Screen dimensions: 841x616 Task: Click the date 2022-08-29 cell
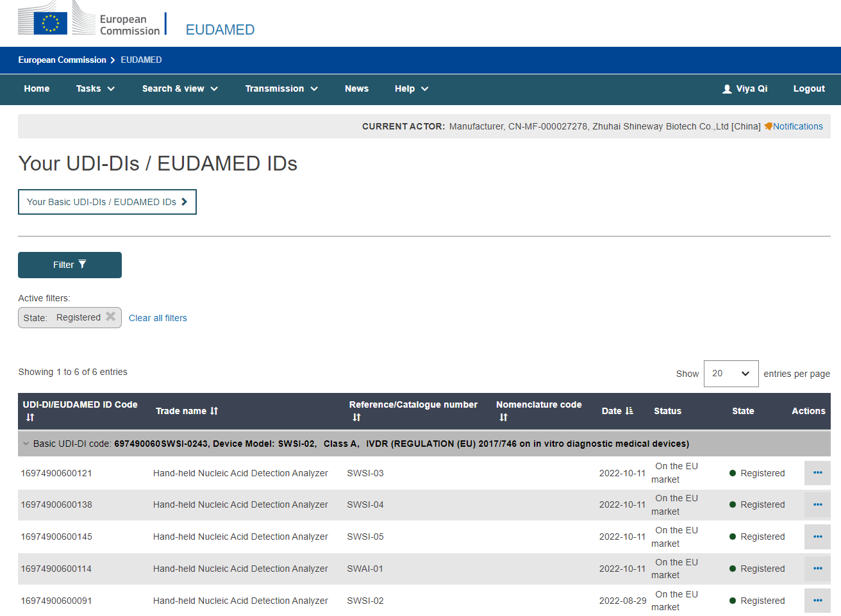tap(622, 601)
